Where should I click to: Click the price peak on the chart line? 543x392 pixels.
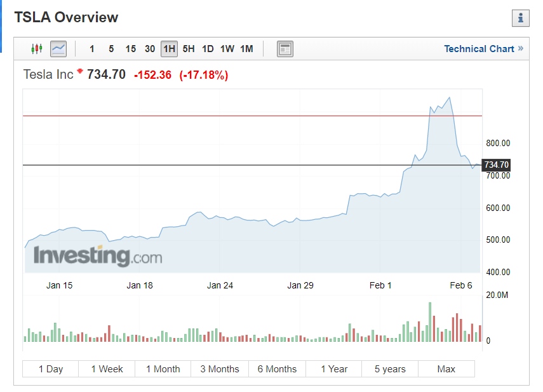pos(450,98)
